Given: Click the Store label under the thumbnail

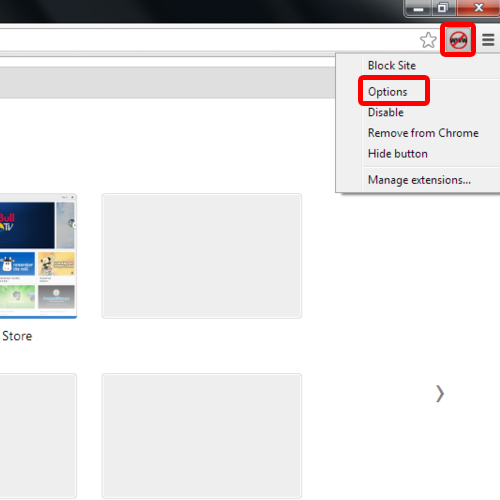Looking at the screenshot, I should (17, 336).
